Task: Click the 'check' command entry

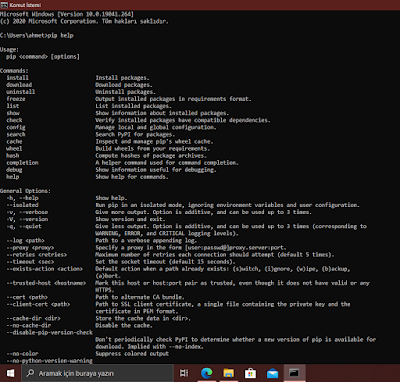Action: [14, 120]
